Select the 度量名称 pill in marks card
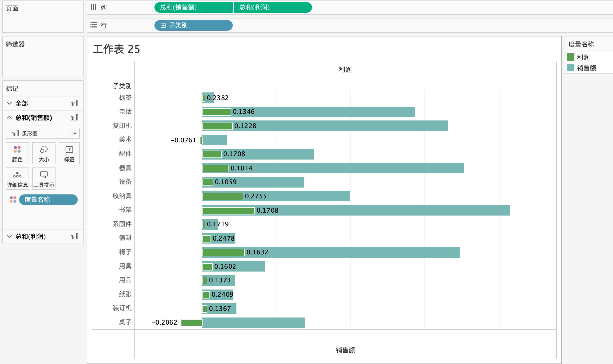The image size is (613, 364). pos(48,200)
